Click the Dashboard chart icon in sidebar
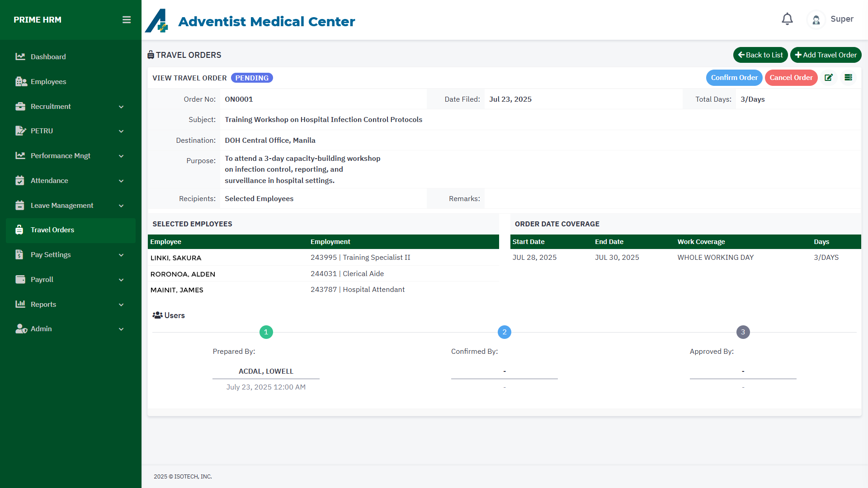Viewport: 868px width, 488px height. (20, 56)
